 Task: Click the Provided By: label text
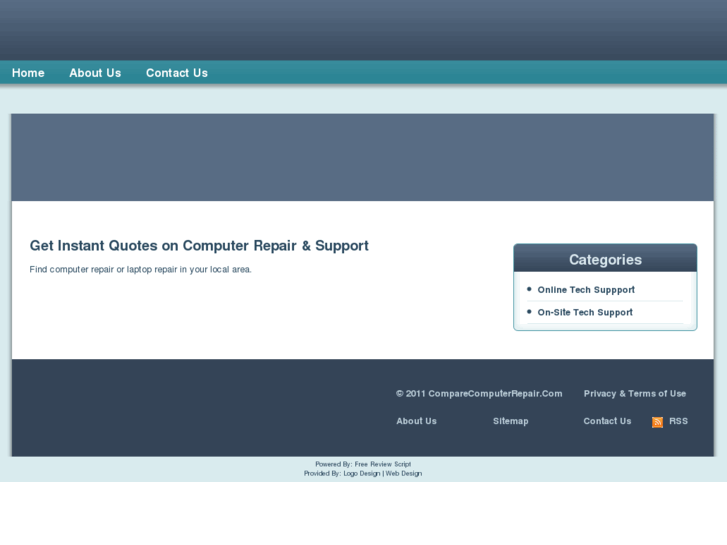click(322, 474)
